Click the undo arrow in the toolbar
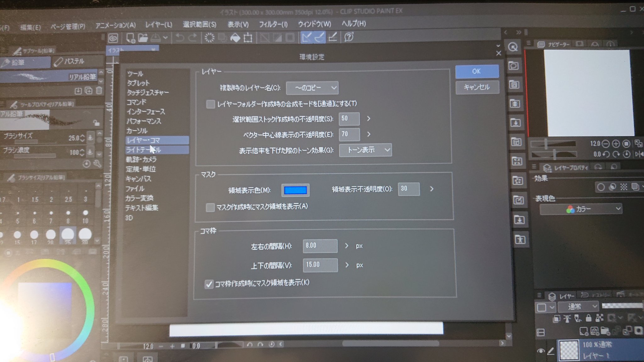The width and height of the screenshot is (644, 362). tap(180, 38)
